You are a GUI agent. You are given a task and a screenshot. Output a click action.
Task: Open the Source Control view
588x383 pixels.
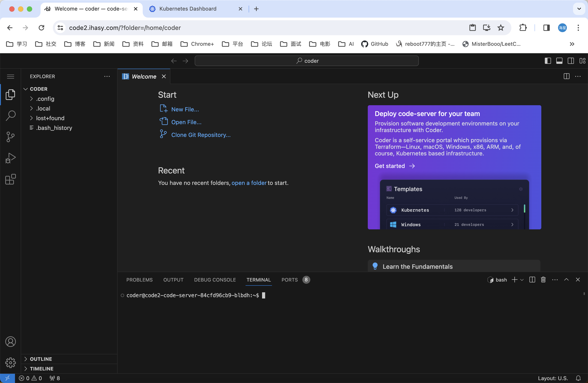[x=10, y=136]
